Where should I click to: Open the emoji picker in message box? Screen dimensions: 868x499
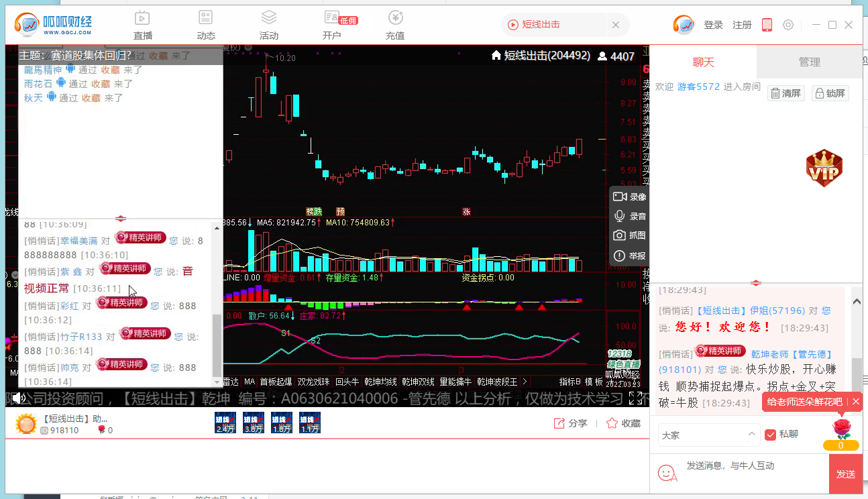point(666,473)
